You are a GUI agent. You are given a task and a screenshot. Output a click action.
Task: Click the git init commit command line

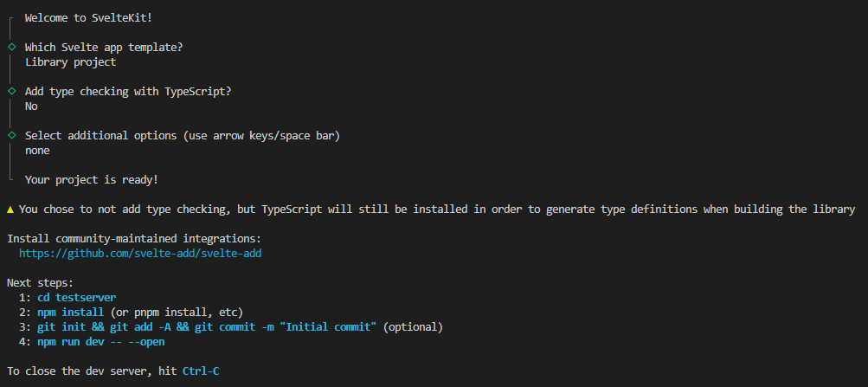coord(207,327)
